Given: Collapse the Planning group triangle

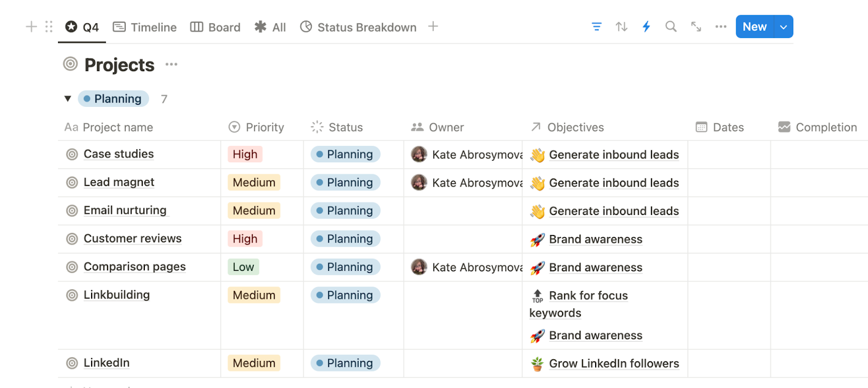Looking at the screenshot, I should [68, 99].
